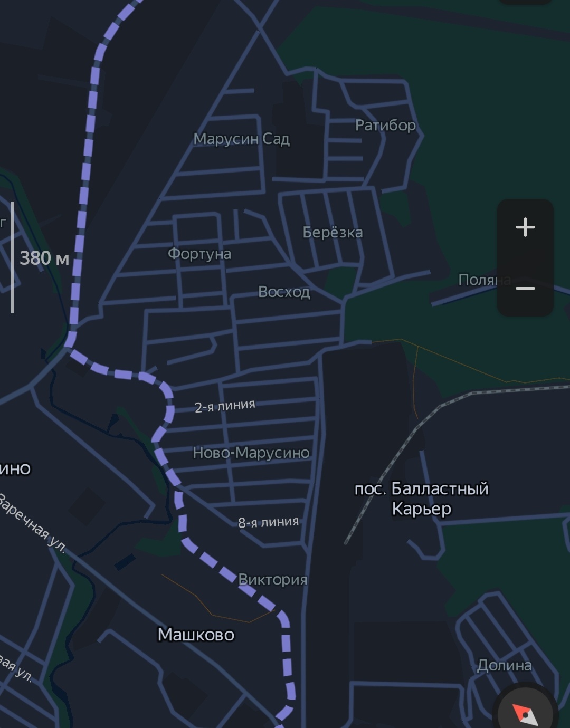Tap the Поляна label near zoom controls

tap(484, 280)
